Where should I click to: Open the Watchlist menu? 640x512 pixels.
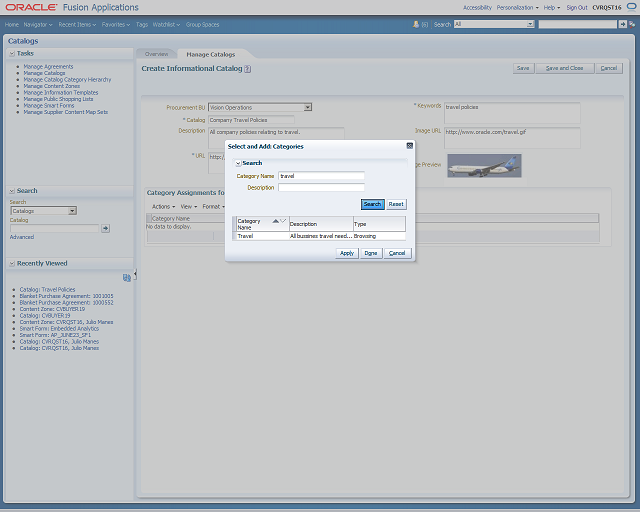tap(166, 24)
